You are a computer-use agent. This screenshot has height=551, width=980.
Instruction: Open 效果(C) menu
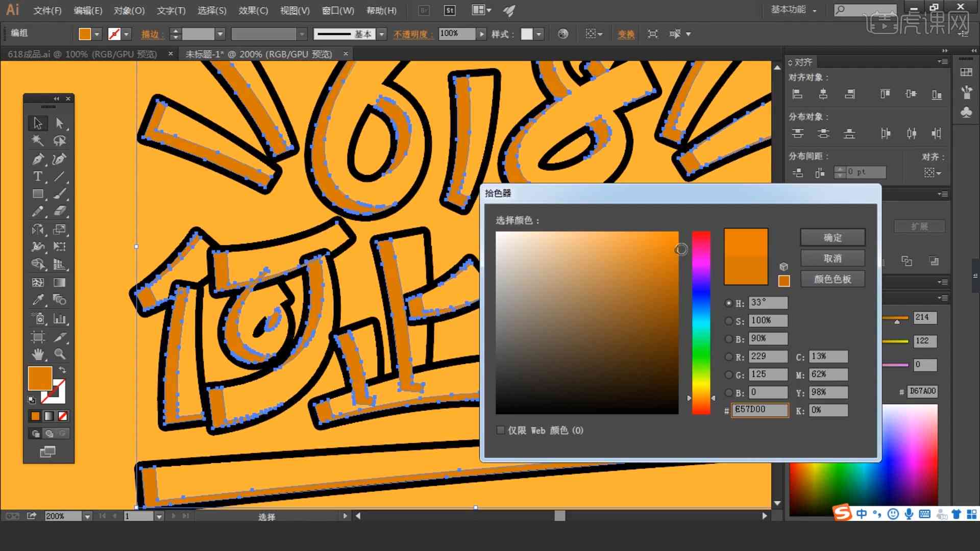(253, 10)
